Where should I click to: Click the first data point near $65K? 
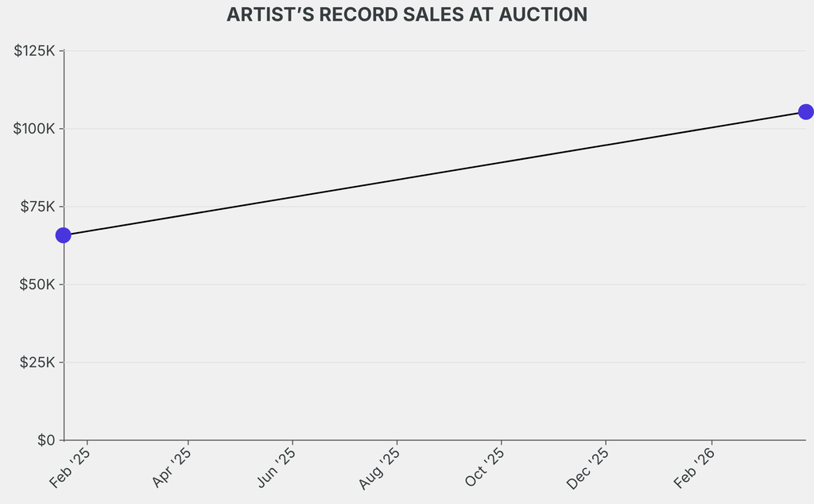tap(63, 235)
